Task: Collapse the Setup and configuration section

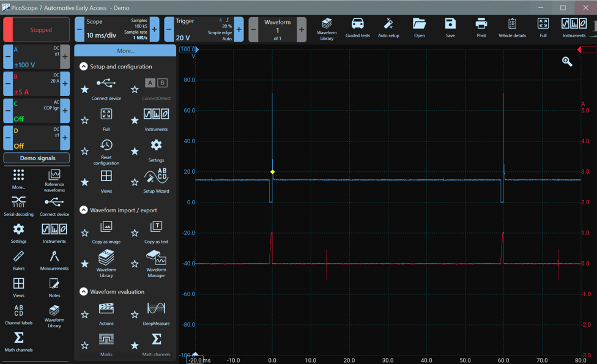Action: [84, 66]
